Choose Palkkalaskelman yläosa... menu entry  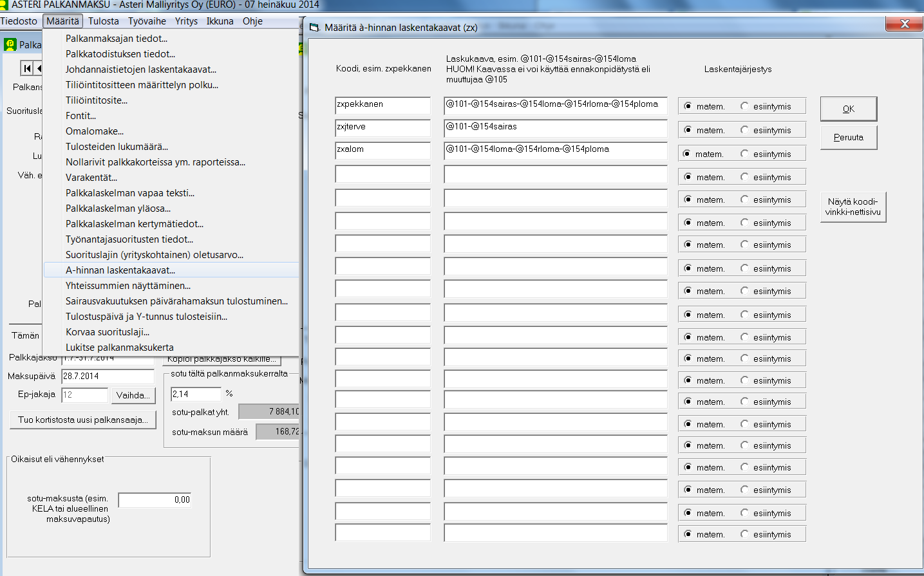click(x=171, y=209)
